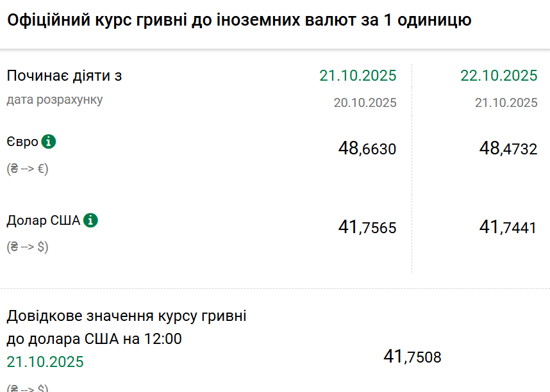This screenshot has width=550, height=392.
Task: Click the hryvnia-to-euro (₴ --> €) symbol text
Action: coord(28,169)
